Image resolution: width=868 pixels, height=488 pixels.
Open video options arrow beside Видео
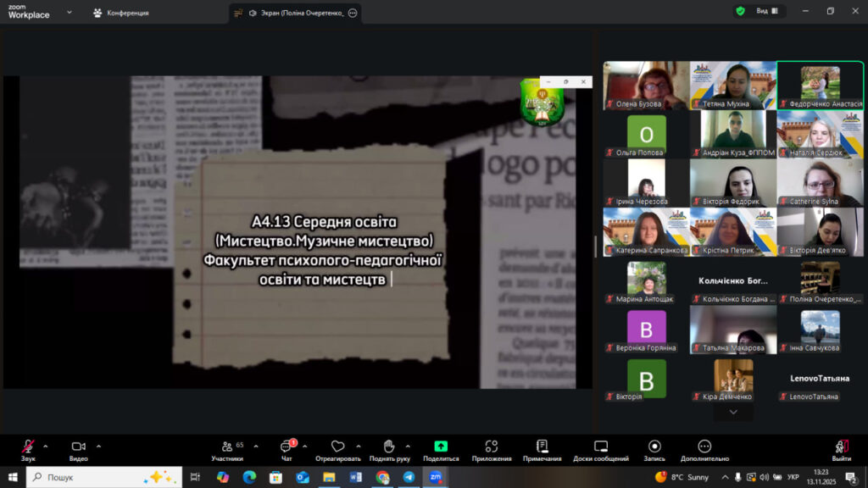pyautogui.click(x=98, y=446)
